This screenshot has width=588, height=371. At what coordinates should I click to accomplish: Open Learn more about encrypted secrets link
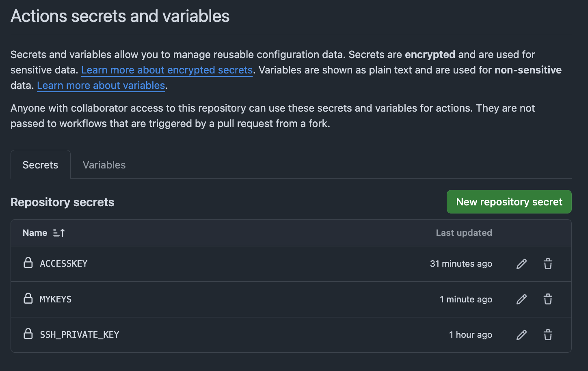tap(167, 70)
